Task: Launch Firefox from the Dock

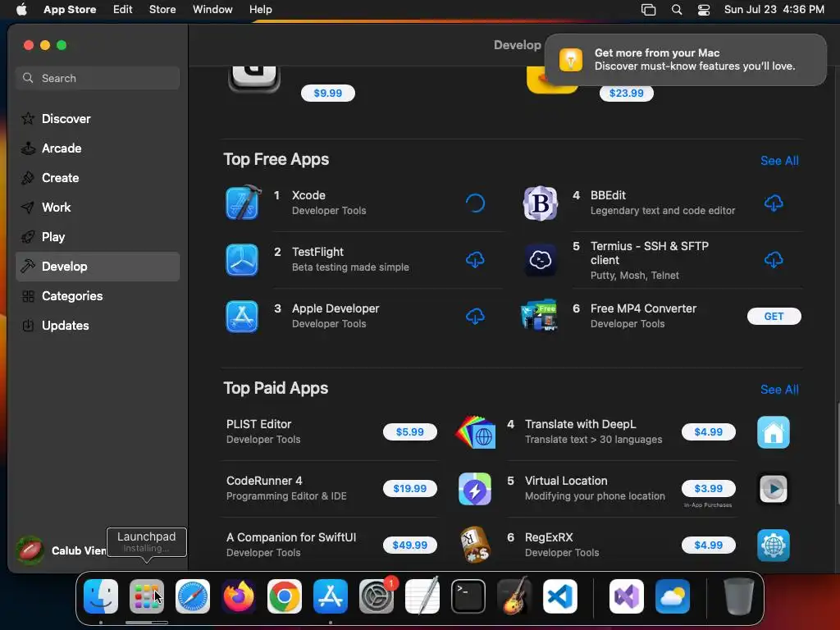Action: (x=239, y=596)
